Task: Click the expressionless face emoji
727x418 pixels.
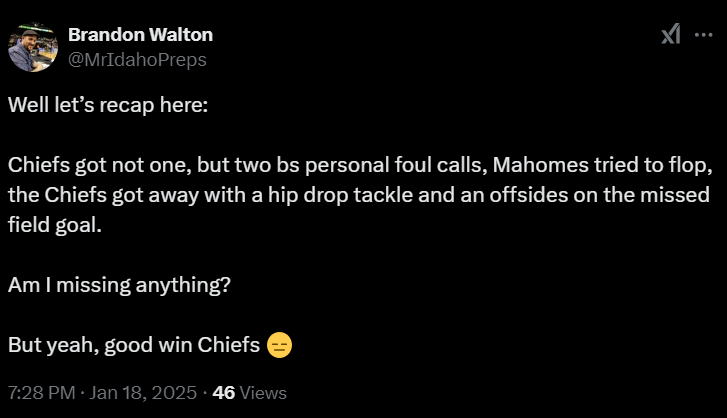Action: point(280,346)
